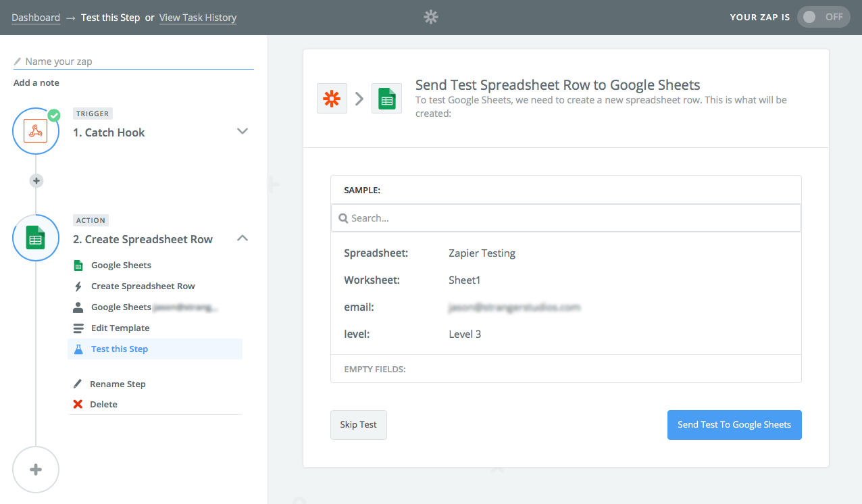The image size is (862, 504).
Task: Click the Sheet1 worksheet value
Action: (464, 280)
